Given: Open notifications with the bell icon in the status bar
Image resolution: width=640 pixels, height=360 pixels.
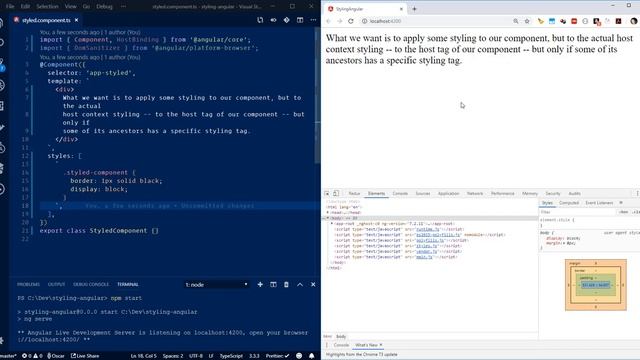Looking at the screenshot, I should [311, 356].
